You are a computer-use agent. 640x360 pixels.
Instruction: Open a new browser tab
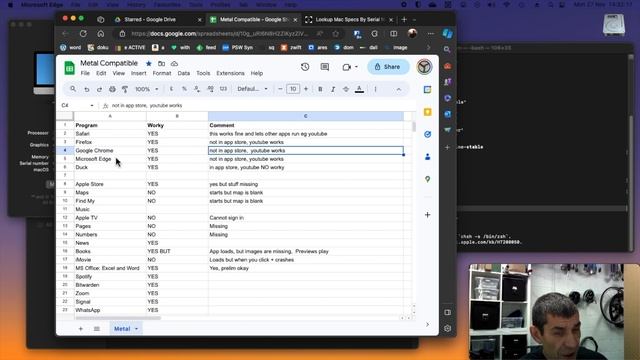tap(404, 20)
